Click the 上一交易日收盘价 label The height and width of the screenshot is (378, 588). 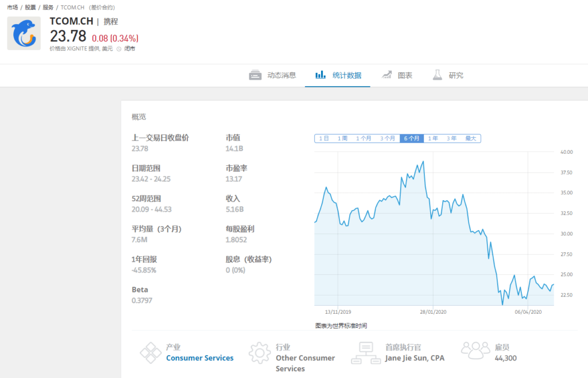(160, 138)
